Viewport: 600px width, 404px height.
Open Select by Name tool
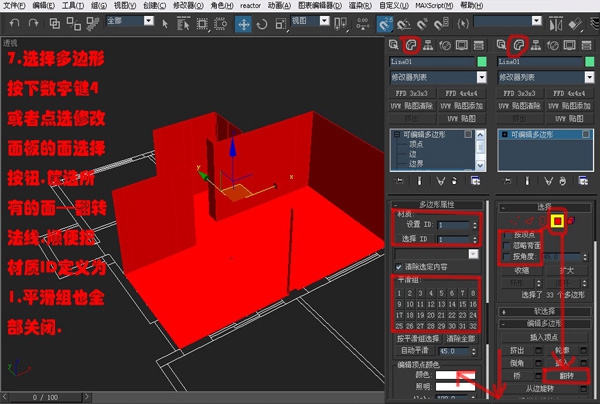point(184,24)
